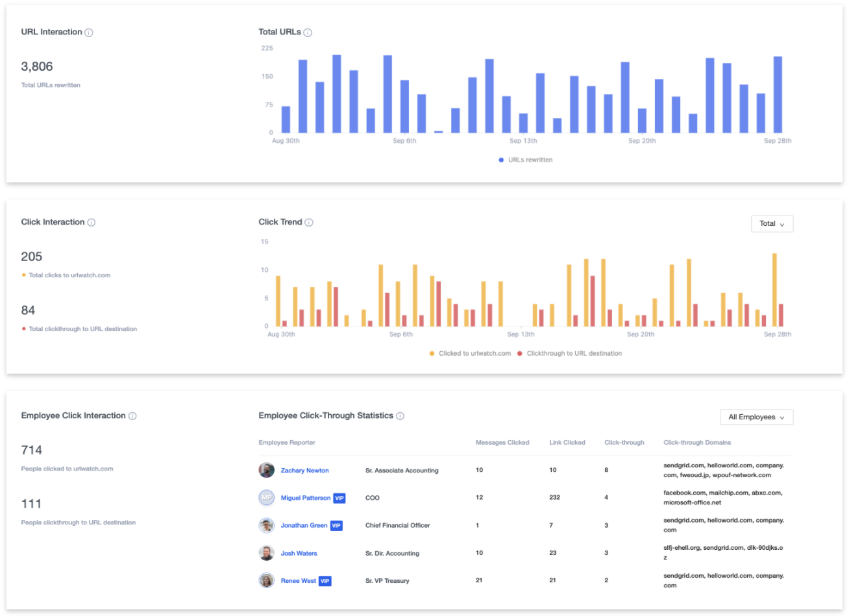Viewport: 849px width, 616px height.
Task: Toggle Clicked to urlwatch.com legend series
Action: (470, 354)
